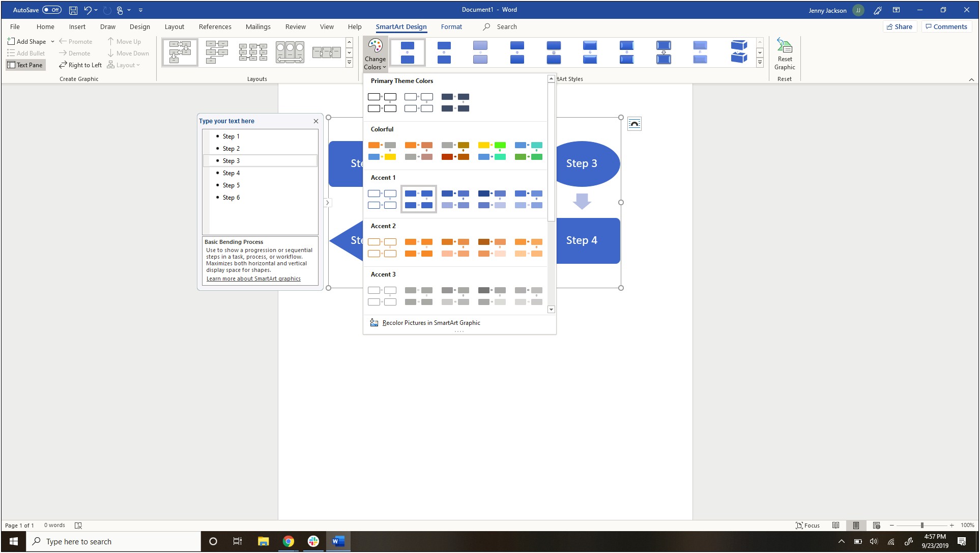Image resolution: width=980 pixels, height=553 pixels.
Task: Expand the SmartArt Styles gallery
Action: coord(760,64)
